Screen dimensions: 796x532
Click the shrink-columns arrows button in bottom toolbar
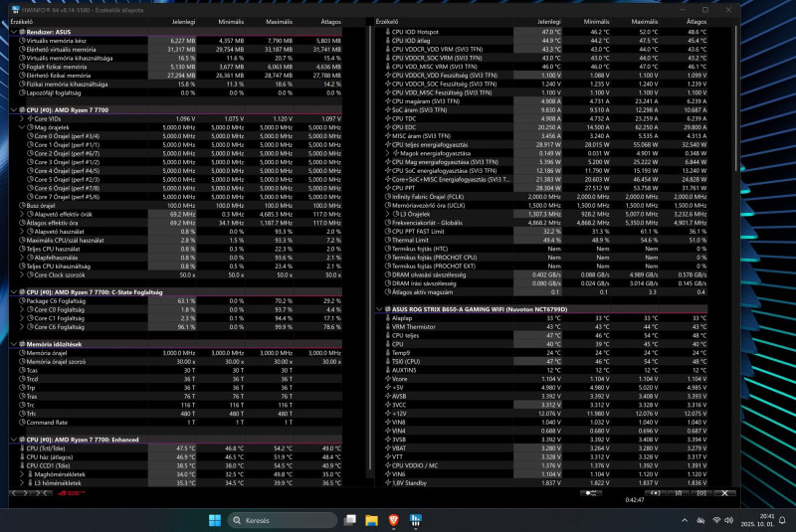[41, 493]
